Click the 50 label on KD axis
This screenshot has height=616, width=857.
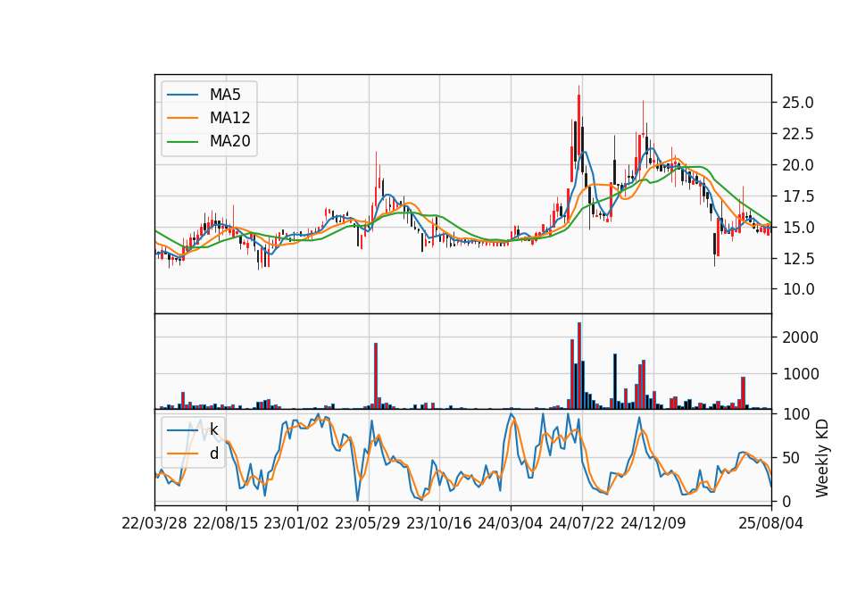[x=792, y=458]
